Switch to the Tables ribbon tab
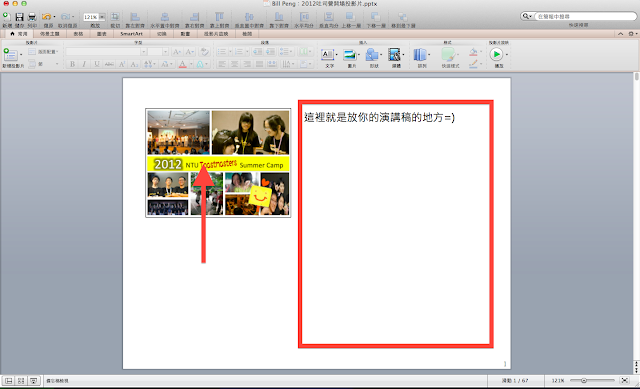The image size is (640, 389). 78,34
